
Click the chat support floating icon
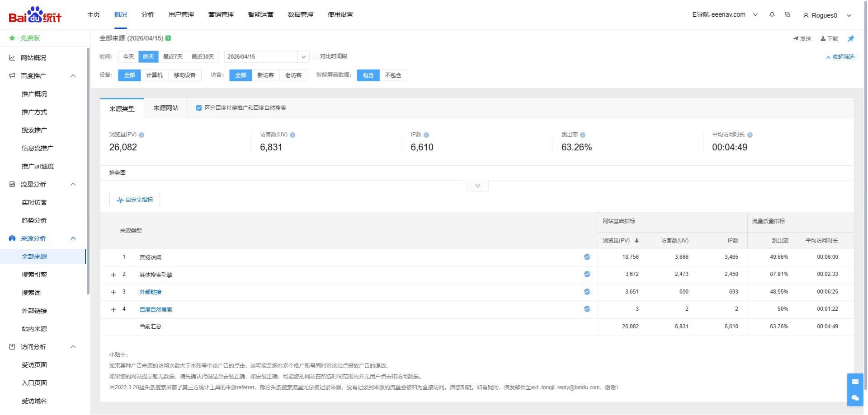click(x=855, y=398)
